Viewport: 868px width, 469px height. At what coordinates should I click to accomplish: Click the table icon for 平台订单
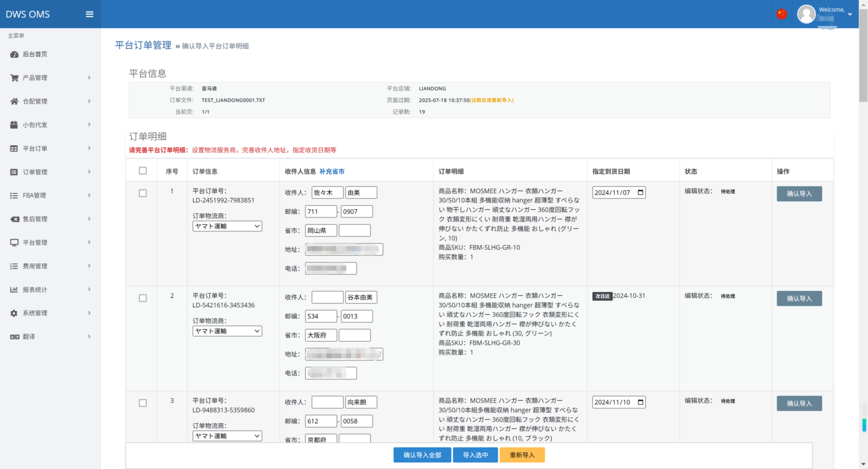(14, 149)
